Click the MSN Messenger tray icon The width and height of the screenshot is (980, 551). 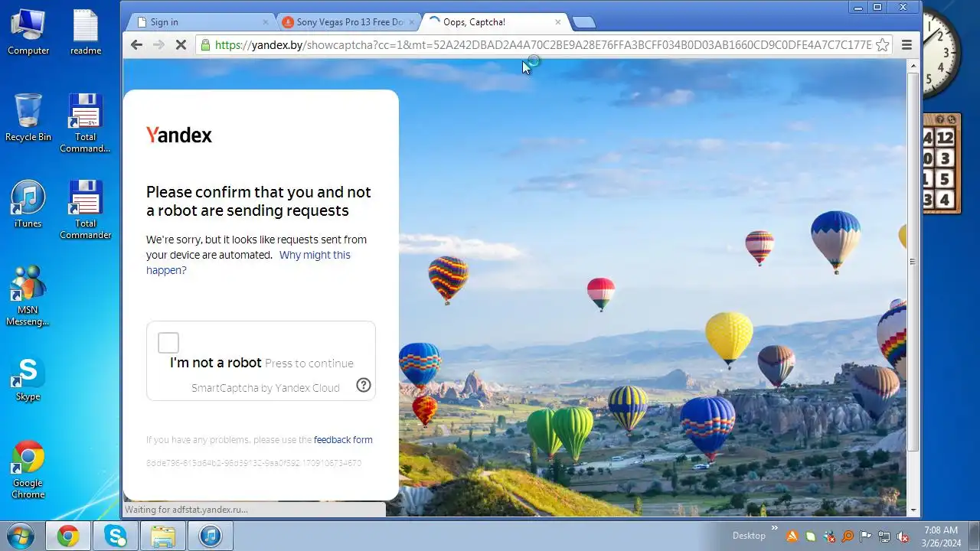(829, 536)
